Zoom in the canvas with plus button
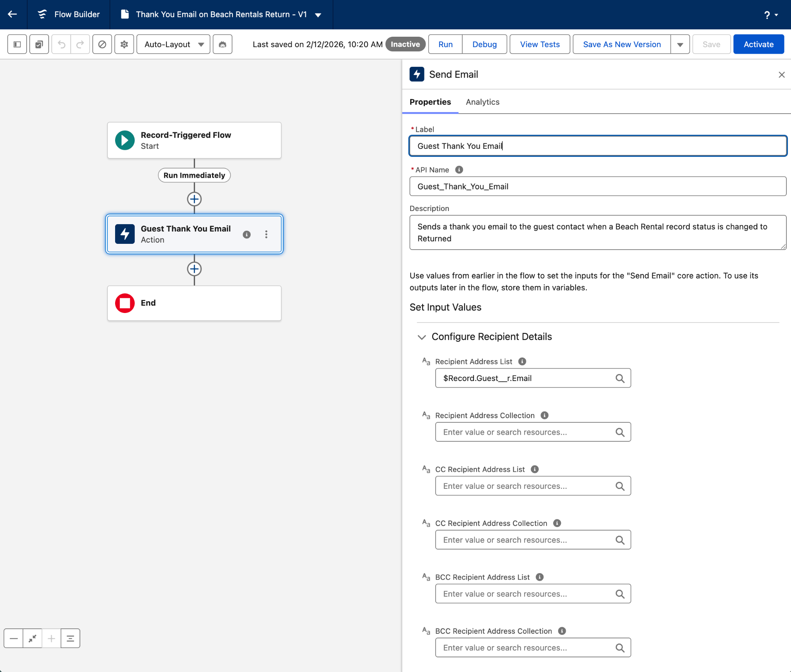Screen dimensions: 791x672 (51, 638)
